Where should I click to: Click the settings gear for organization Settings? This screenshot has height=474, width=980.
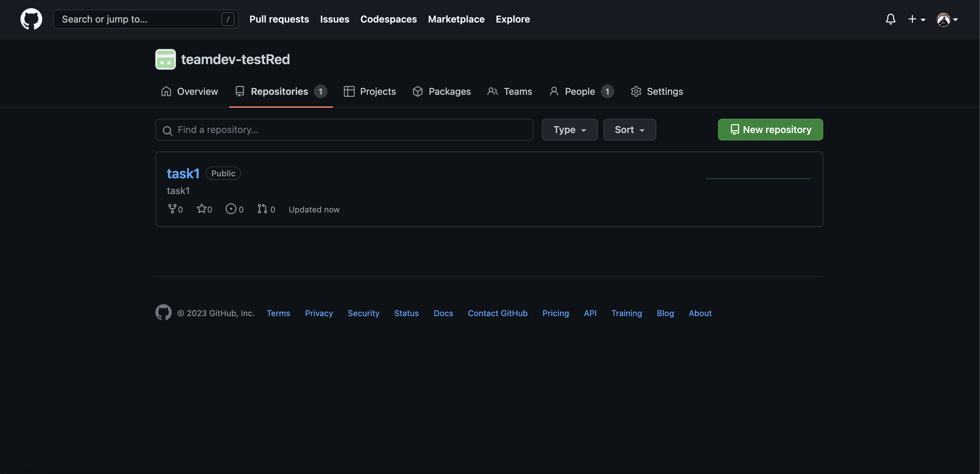click(x=636, y=91)
